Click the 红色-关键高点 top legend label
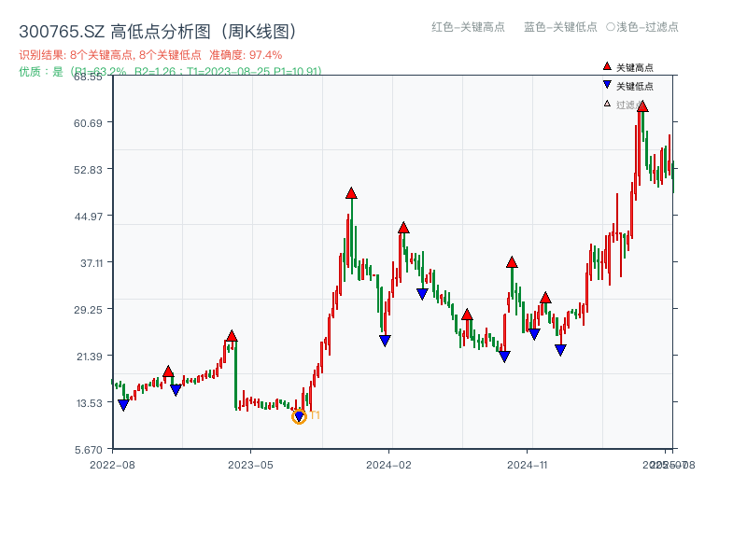Image resolution: width=747 pixels, height=560 pixels. coord(468,27)
